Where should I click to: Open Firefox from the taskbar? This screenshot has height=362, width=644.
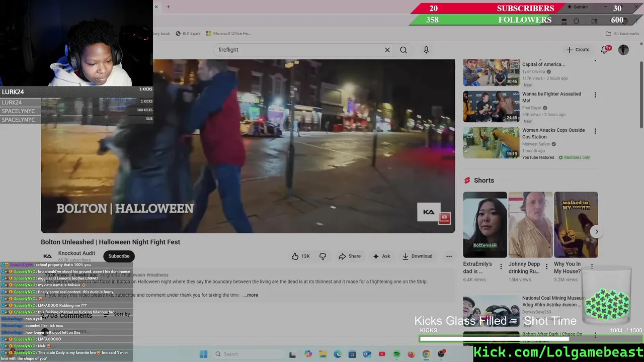coord(412,354)
